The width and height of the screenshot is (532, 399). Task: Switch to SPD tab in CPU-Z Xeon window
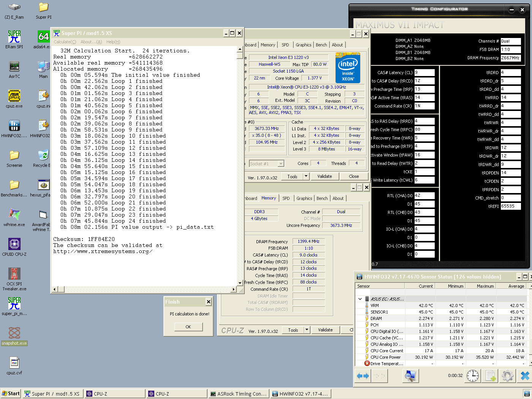[x=285, y=45]
